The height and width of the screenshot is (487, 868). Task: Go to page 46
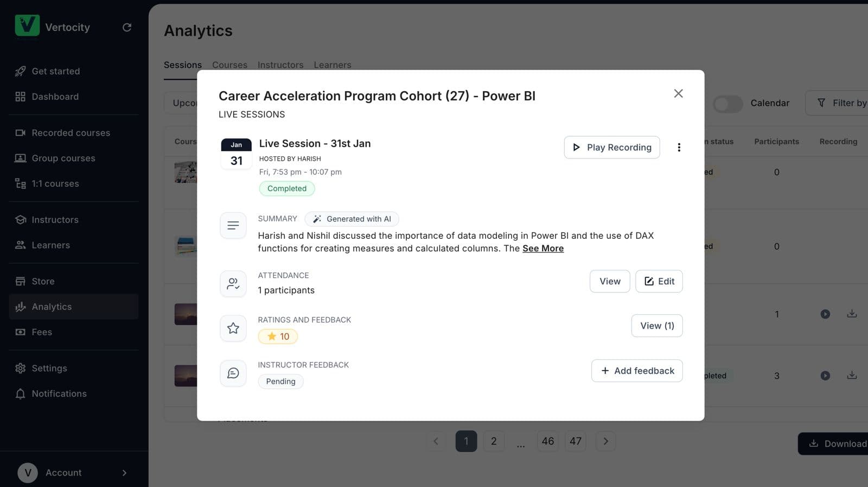tap(548, 441)
